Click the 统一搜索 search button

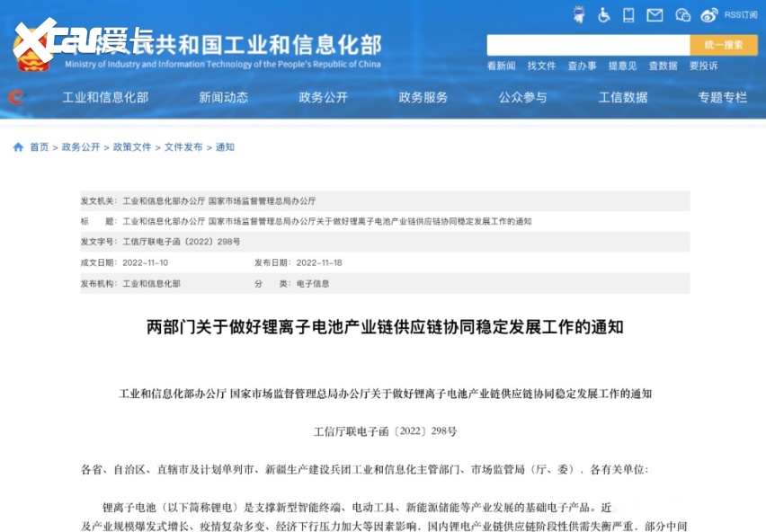(x=724, y=45)
